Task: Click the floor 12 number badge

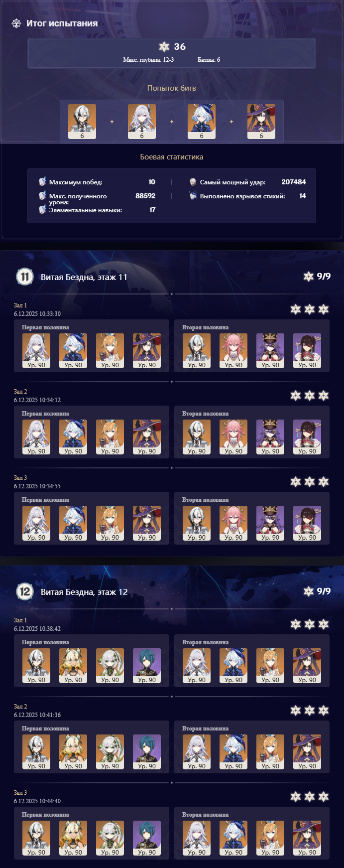Action: tap(25, 591)
